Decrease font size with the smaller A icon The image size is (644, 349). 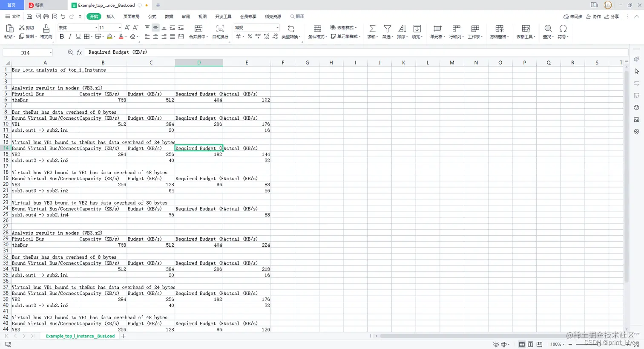(x=135, y=28)
